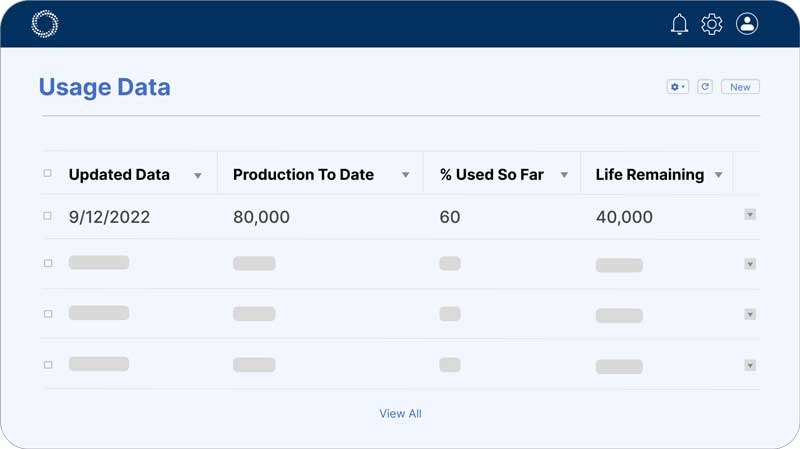The width and height of the screenshot is (800, 449).
Task: Select the 9/12/2022 row checkbox
Action: click(x=48, y=216)
